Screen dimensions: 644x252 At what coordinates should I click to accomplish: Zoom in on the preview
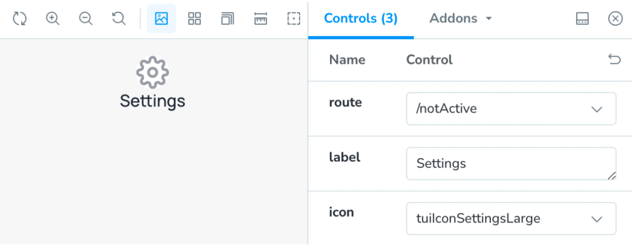pos(52,19)
